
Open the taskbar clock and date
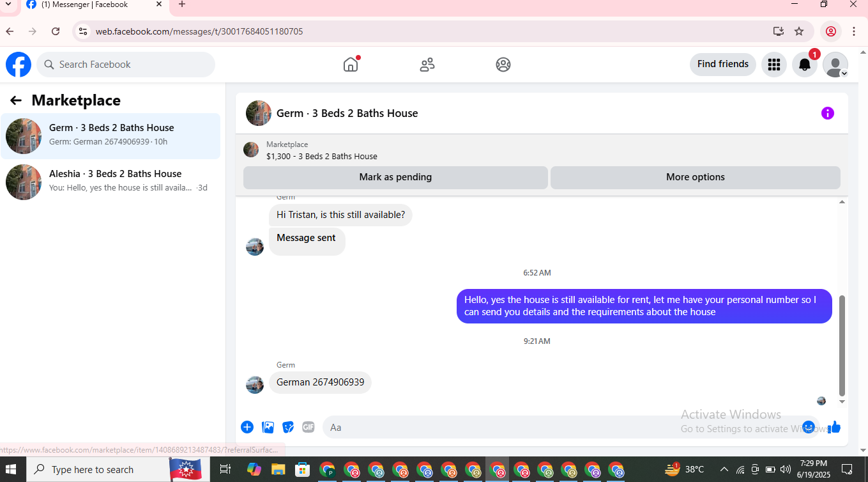(812, 469)
